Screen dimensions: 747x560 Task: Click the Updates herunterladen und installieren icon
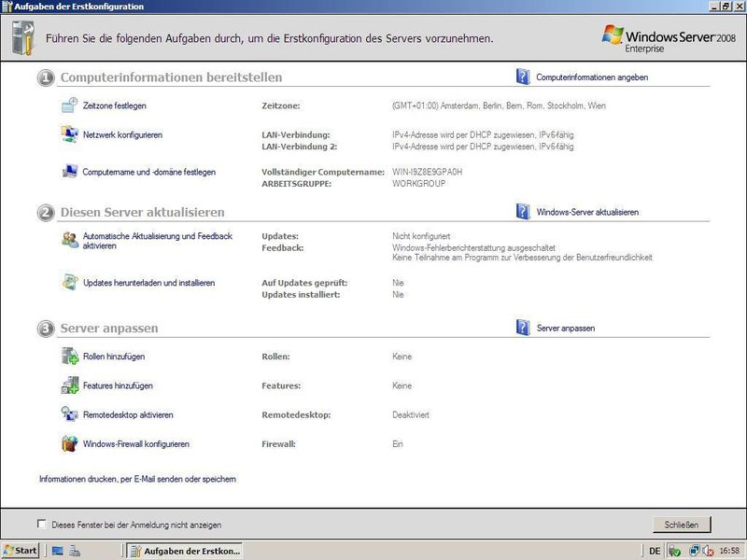pyautogui.click(x=70, y=282)
